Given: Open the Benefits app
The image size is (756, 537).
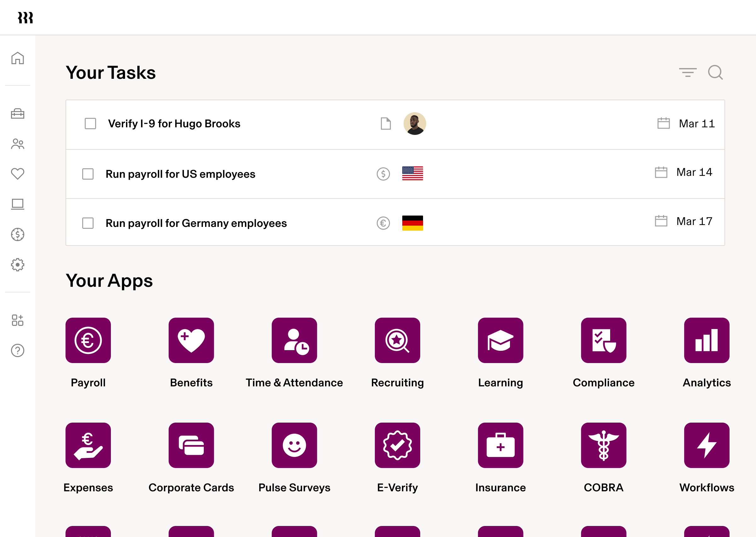Looking at the screenshot, I should coord(191,340).
